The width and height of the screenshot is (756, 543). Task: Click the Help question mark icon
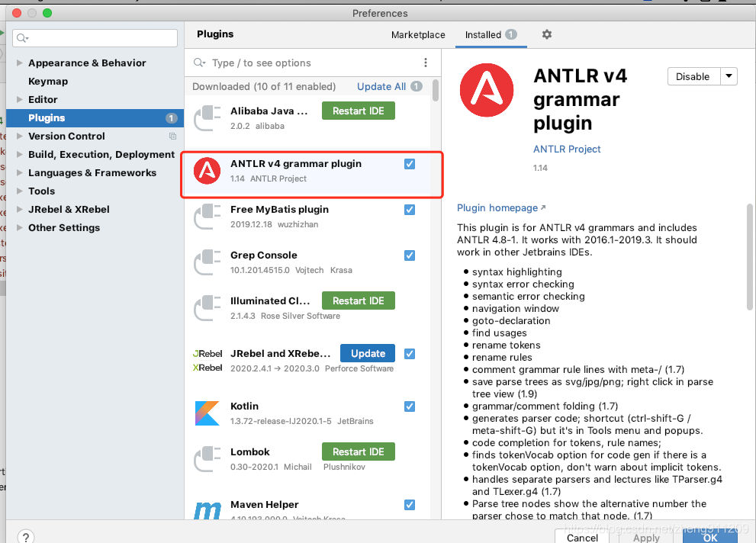click(x=25, y=536)
